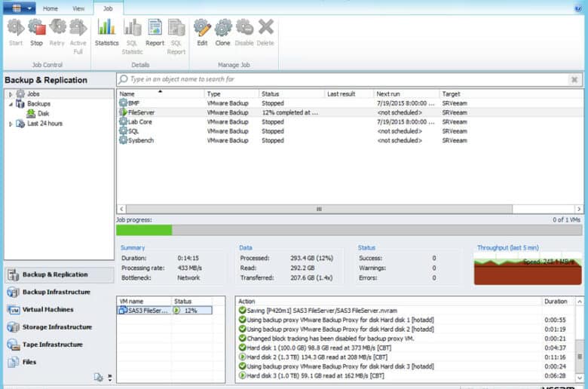Viewport: 588px width, 389px height.
Task: Open the SQL Report icon
Action: coord(176,37)
